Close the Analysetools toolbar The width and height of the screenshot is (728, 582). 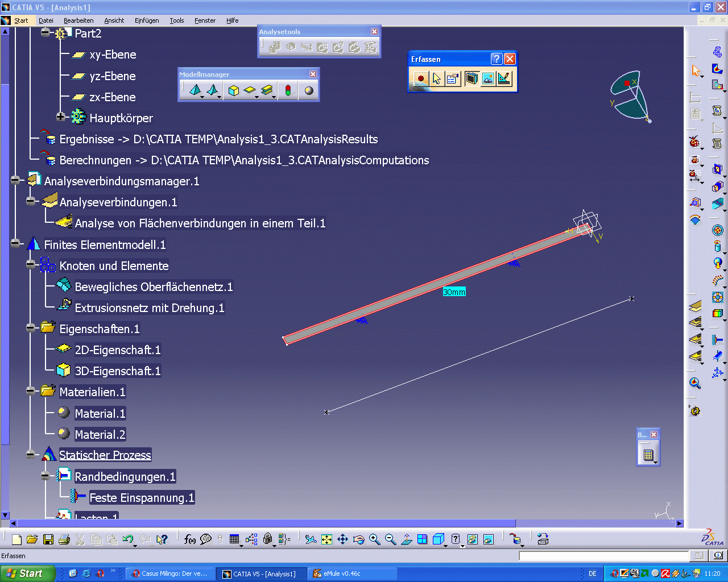tap(374, 32)
